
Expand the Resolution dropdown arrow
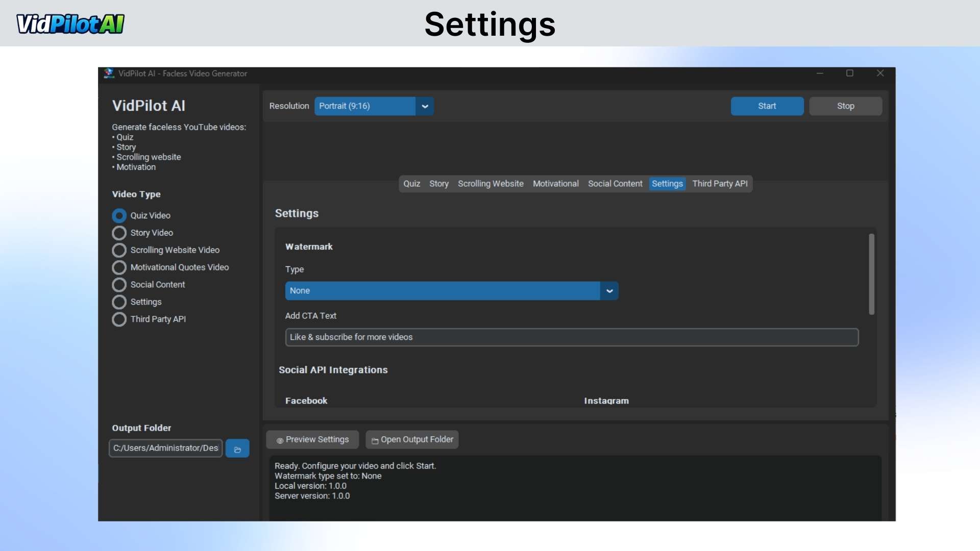[425, 107]
